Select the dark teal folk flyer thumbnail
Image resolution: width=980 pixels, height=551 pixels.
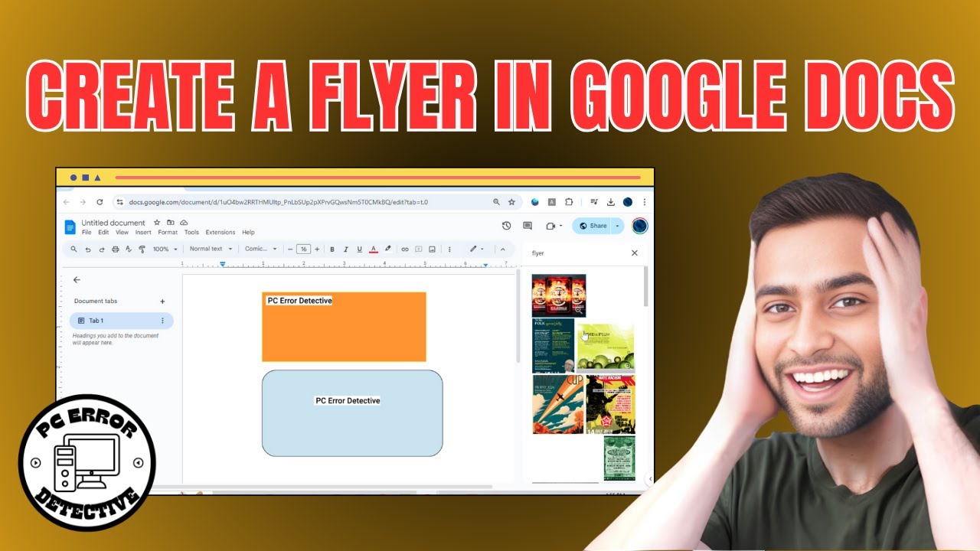(553, 345)
